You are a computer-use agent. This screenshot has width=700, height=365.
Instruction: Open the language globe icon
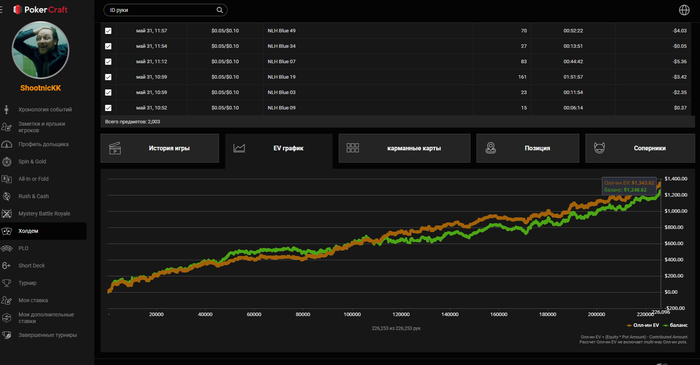(x=684, y=10)
